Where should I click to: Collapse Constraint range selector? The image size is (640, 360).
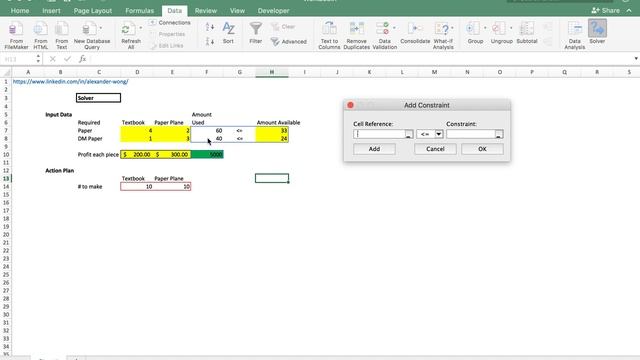pyautogui.click(x=498, y=134)
